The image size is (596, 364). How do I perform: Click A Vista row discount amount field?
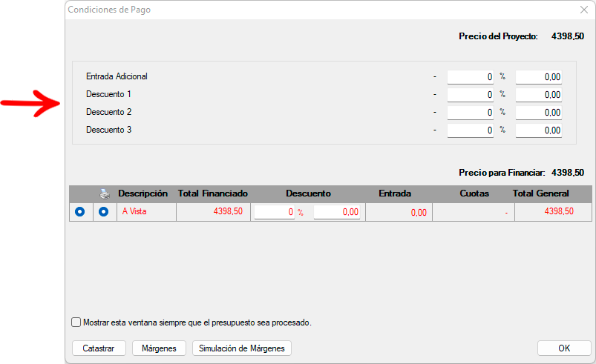[x=337, y=212]
